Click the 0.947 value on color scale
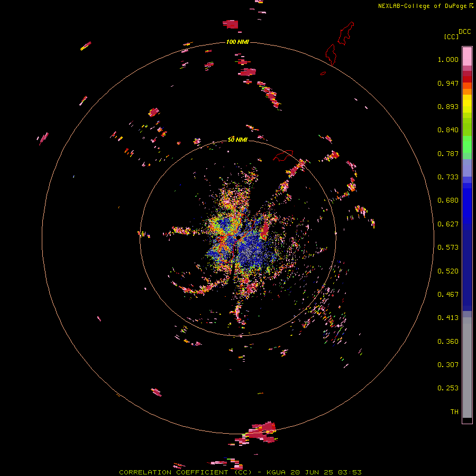The height and width of the screenshot is (476, 476). point(448,83)
